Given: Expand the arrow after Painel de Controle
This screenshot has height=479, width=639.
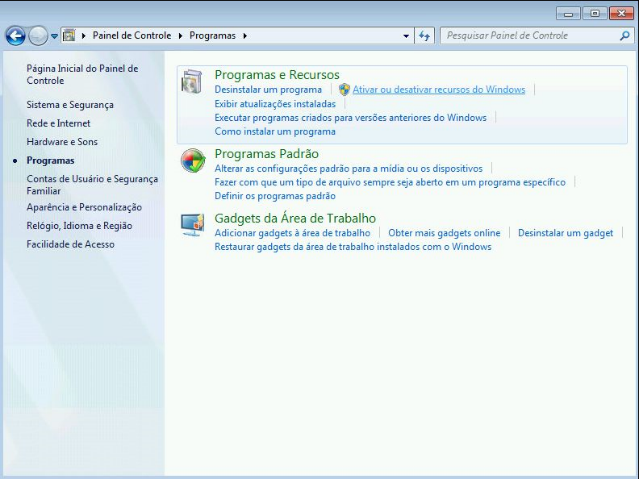Looking at the screenshot, I should (180, 36).
